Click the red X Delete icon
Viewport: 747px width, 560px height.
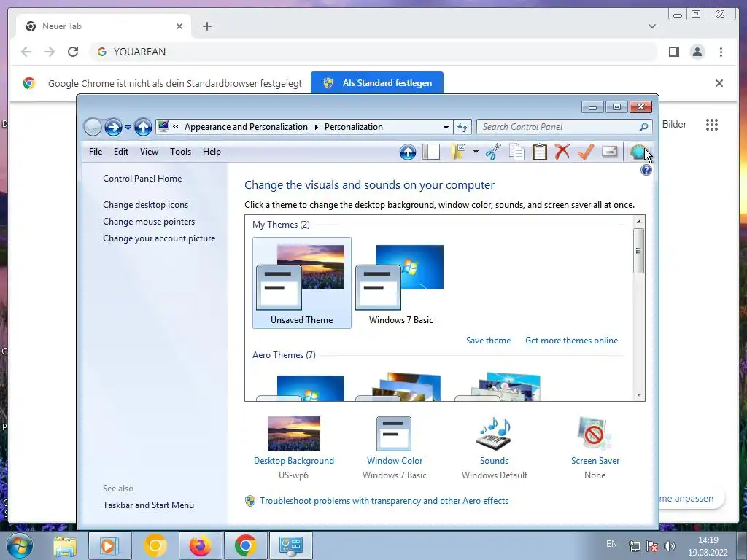[x=562, y=152]
